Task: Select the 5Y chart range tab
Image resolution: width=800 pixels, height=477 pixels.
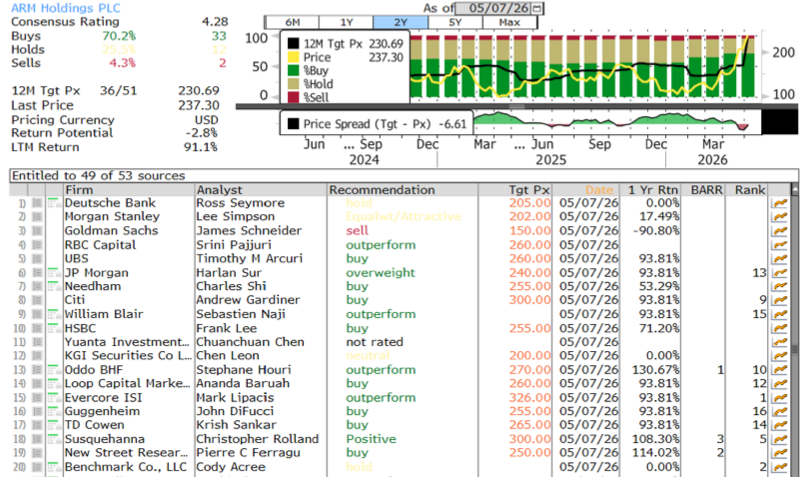Action: point(455,22)
